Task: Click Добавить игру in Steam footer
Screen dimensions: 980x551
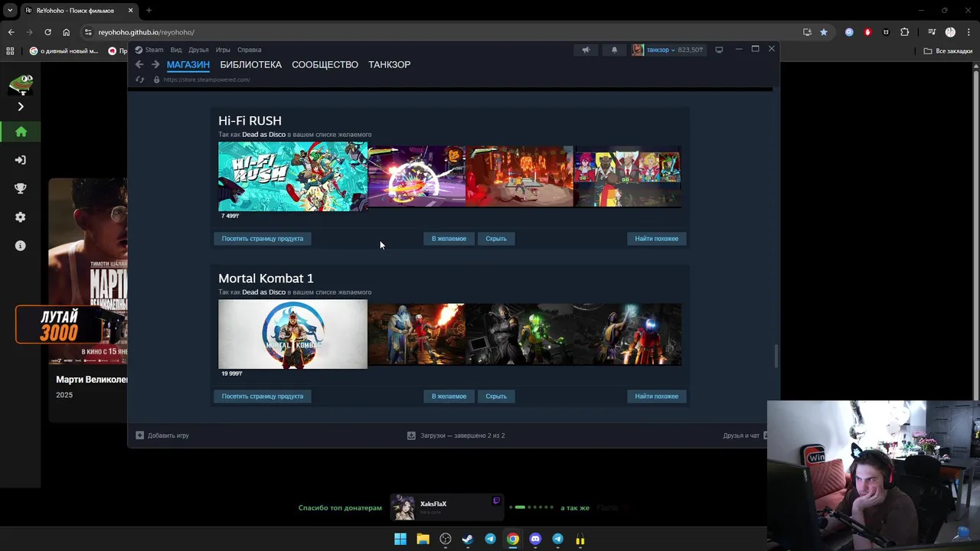Action: click(x=168, y=435)
